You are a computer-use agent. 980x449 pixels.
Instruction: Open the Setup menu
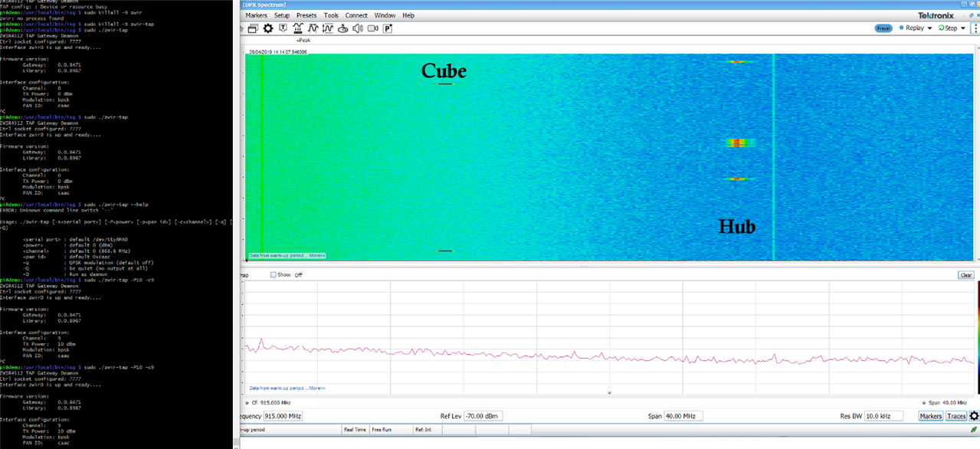[282, 15]
